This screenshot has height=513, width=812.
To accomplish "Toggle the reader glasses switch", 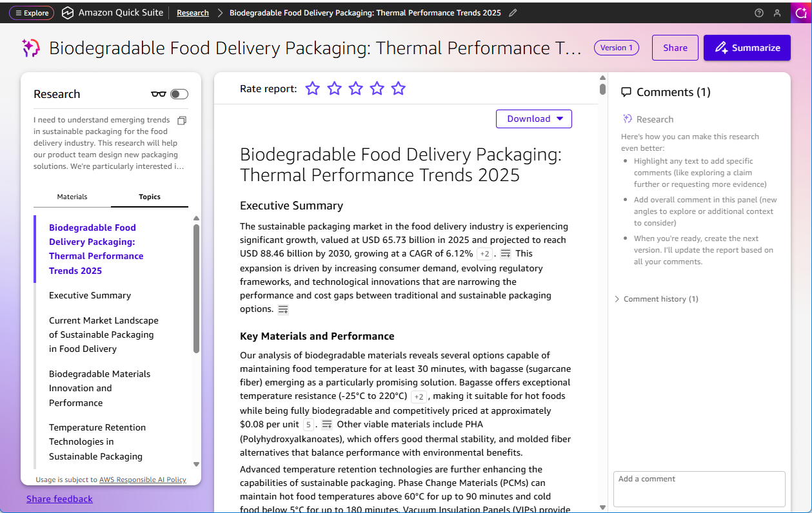I will pyautogui.click(x=179, y=94).
